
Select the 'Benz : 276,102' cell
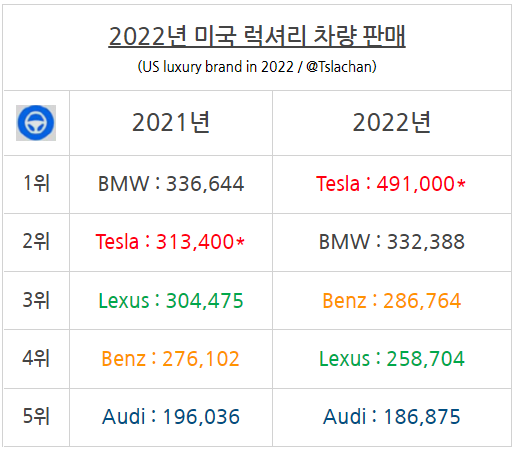[x=170, y=359]
